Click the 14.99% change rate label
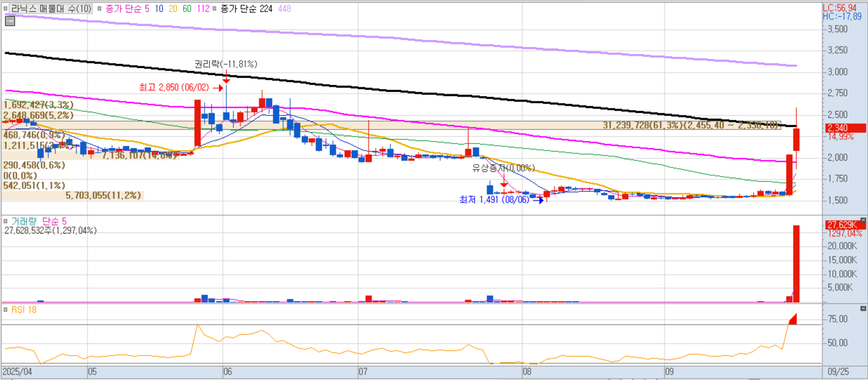 840,137
